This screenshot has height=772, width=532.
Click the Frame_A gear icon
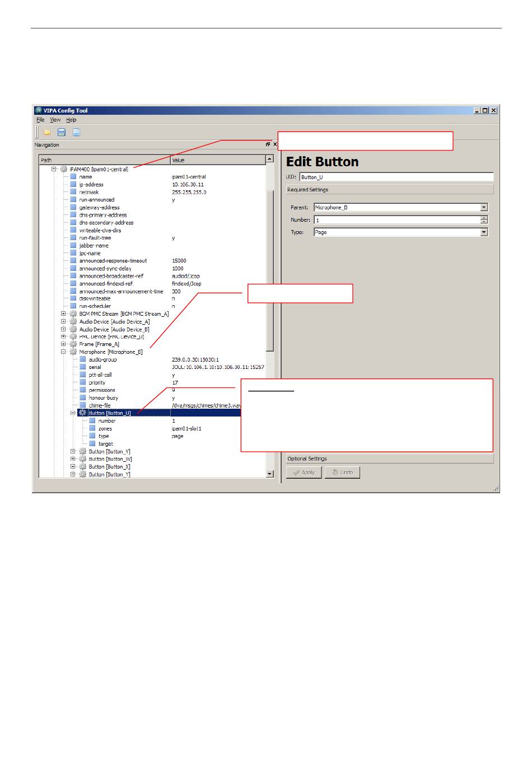point(73,344)
